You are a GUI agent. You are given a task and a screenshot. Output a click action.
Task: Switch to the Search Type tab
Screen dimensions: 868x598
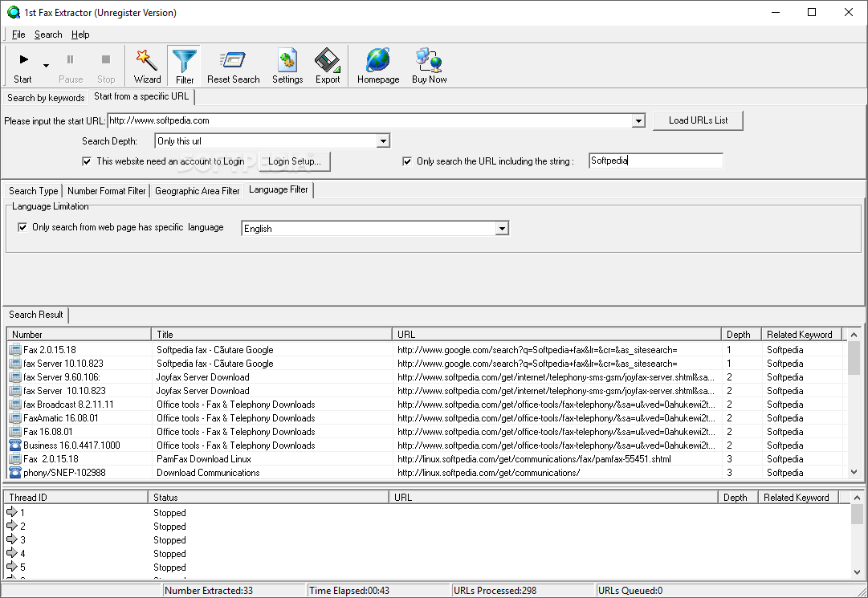pyautogui.click(x=33, y=191)
